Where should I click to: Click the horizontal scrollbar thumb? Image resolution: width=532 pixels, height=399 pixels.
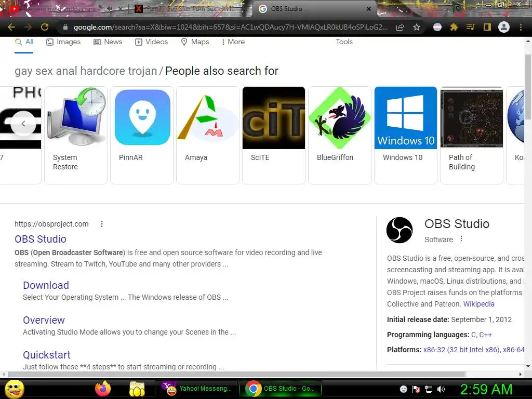point(236,374)
